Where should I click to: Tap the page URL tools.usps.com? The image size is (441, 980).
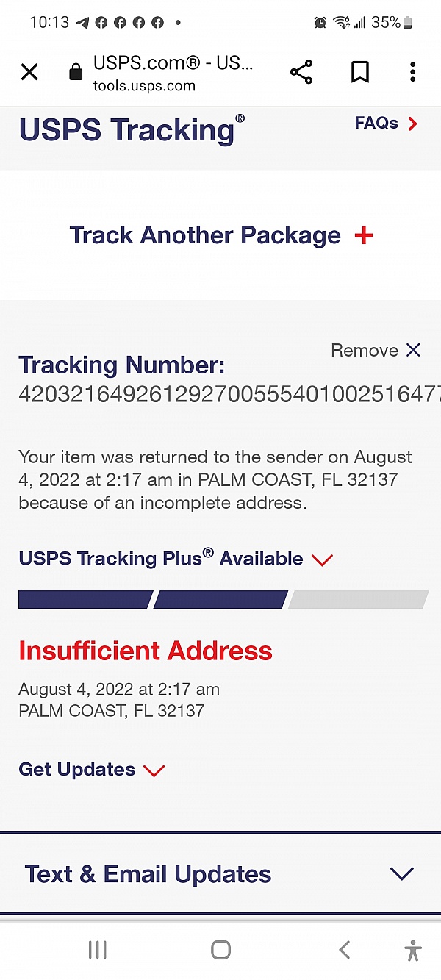144,86
